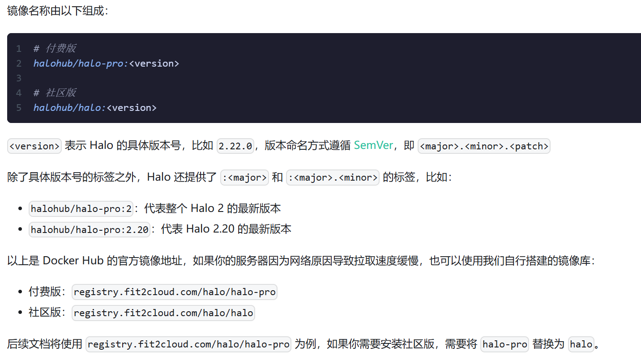Click the inline <version> code tag starting the paragraph
Screen dimensions: 641x364
(x=34, y=146)
